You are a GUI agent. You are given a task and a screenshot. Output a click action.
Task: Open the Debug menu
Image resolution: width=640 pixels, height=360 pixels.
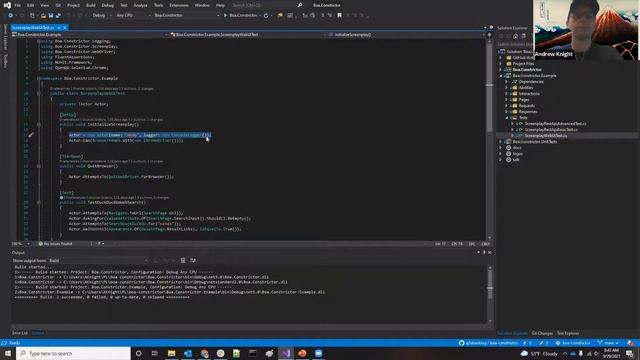point(108,5)
